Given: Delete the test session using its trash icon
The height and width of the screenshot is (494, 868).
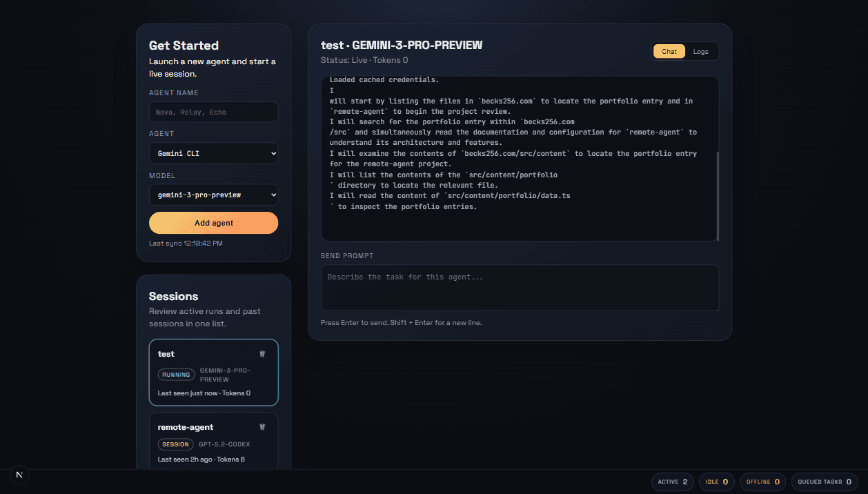Looking at the screenshot, I should (x=262, y=353).
